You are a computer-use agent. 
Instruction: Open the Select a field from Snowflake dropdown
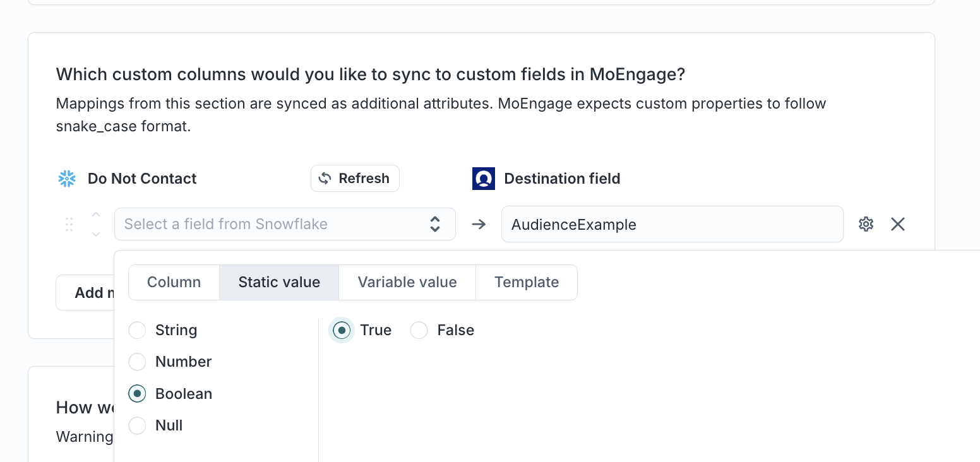(285, 224)
